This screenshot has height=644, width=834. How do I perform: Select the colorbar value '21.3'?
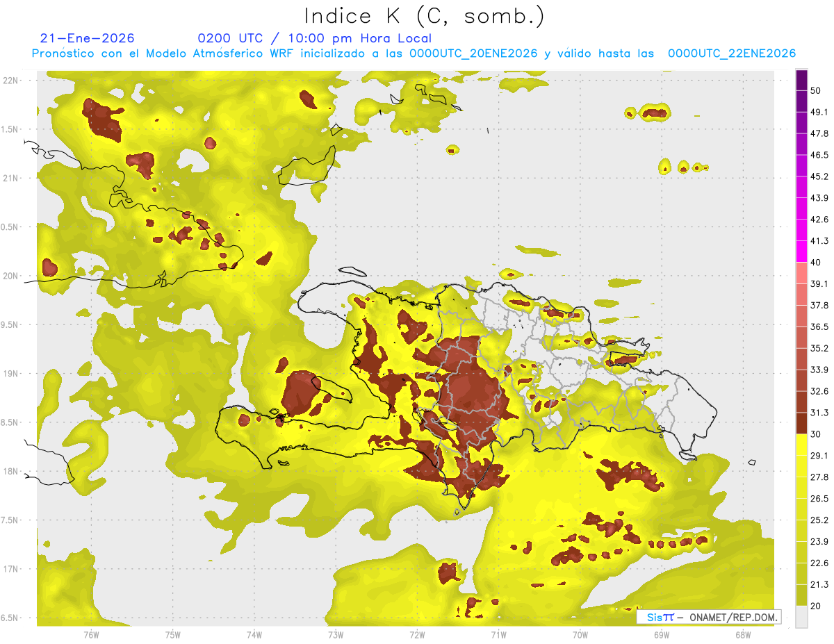pyautogui.click(x=819, y=585)
